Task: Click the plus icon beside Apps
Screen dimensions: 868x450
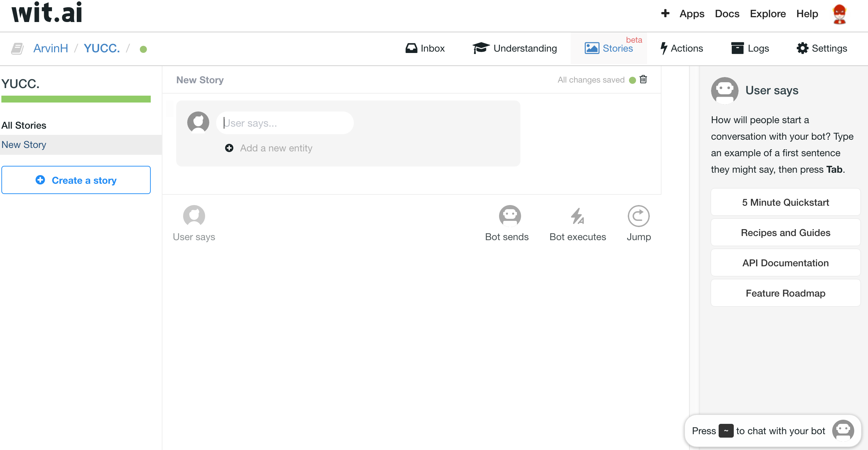Action: 665,13
